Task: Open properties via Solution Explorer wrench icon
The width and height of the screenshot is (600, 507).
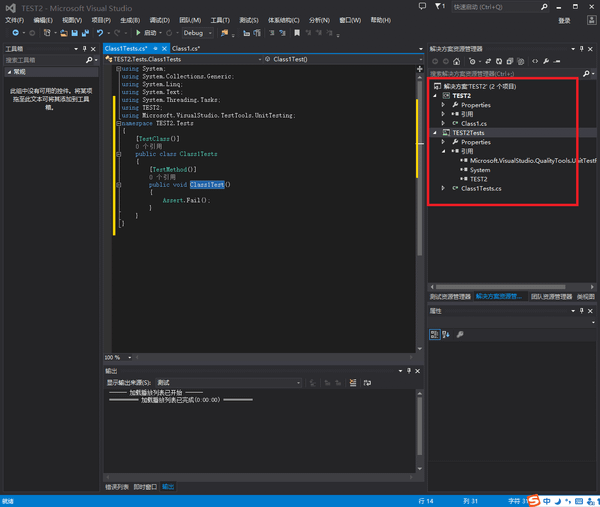Action: [x=546, y=61]
